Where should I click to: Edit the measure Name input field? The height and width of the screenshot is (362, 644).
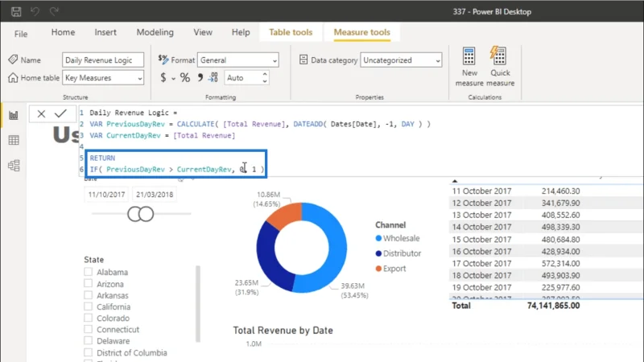pyautogui.click(x=103, y=60)
